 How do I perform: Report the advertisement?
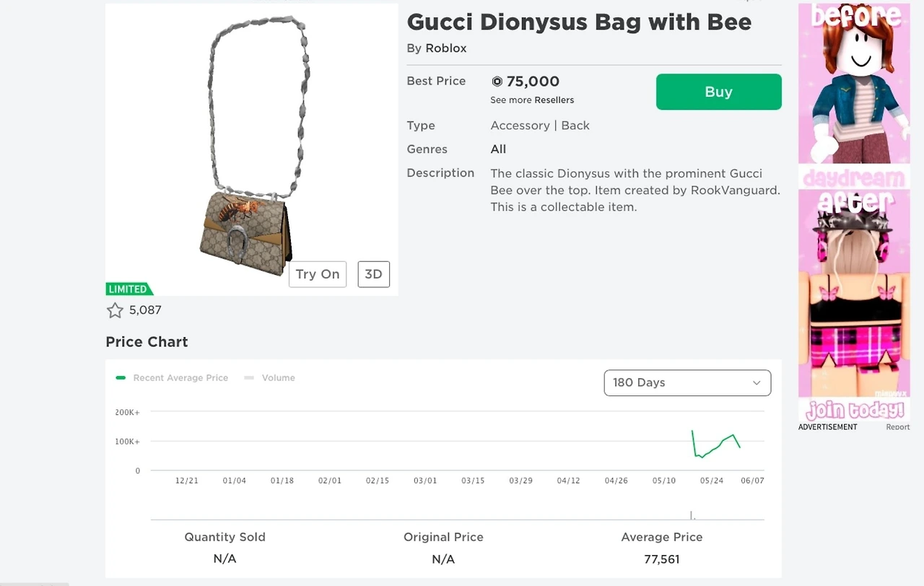[897, 427]
